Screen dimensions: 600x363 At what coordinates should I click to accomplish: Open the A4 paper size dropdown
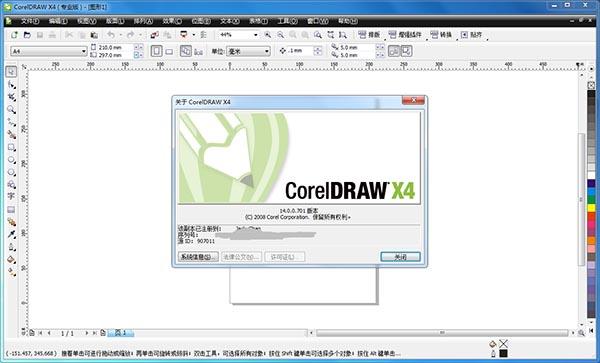click(x=49, y=51)
